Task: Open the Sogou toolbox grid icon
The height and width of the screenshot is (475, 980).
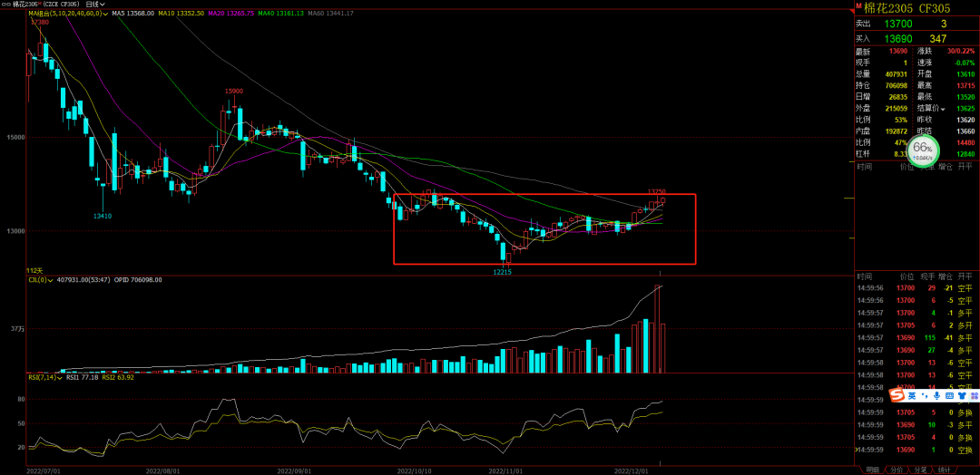Action: 975,396
